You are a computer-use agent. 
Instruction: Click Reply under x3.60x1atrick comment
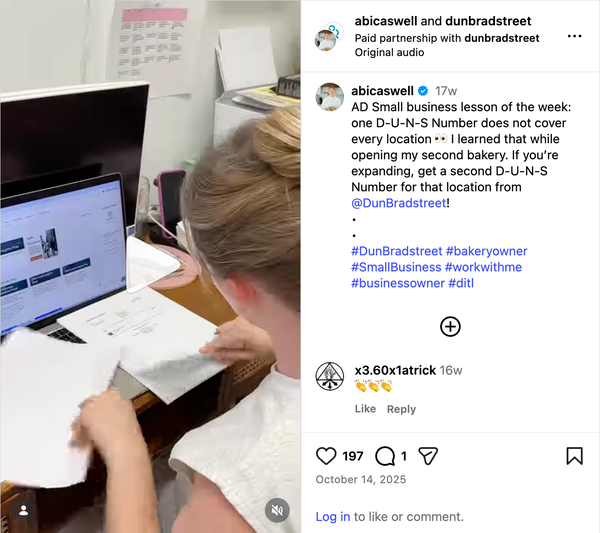point(401,409)
